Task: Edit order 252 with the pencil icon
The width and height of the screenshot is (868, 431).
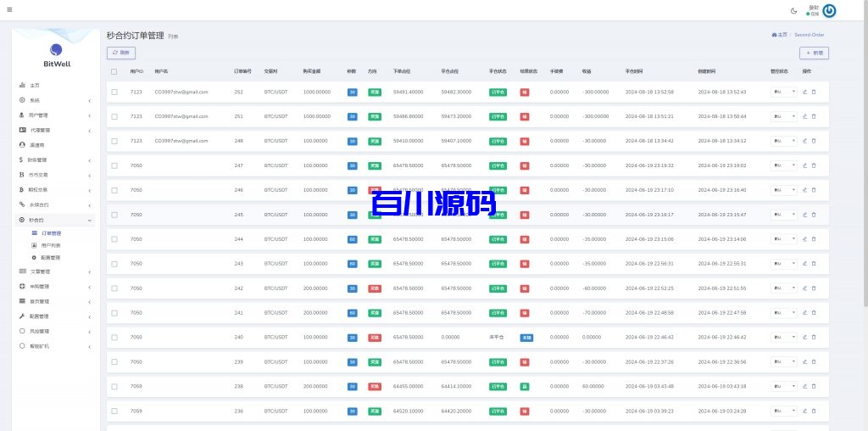Action: click(x=805, y=92)
